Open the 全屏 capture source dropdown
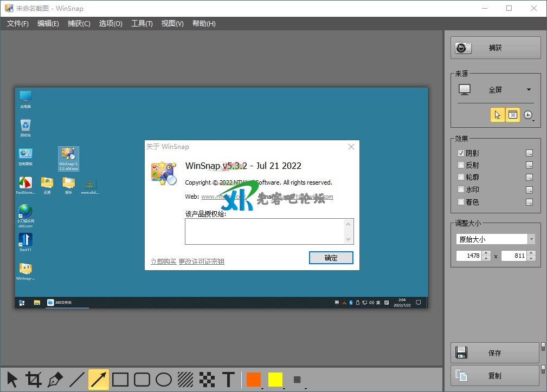547x392 pixels. [529, 90]
